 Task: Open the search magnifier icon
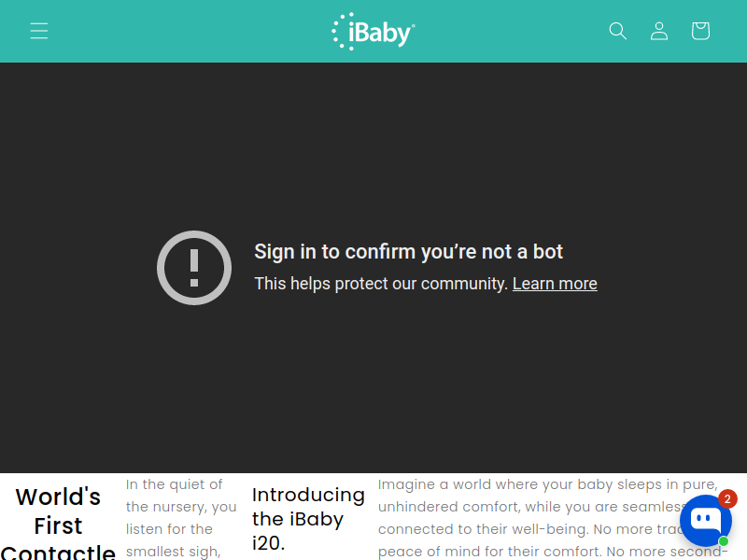[618, 31]
